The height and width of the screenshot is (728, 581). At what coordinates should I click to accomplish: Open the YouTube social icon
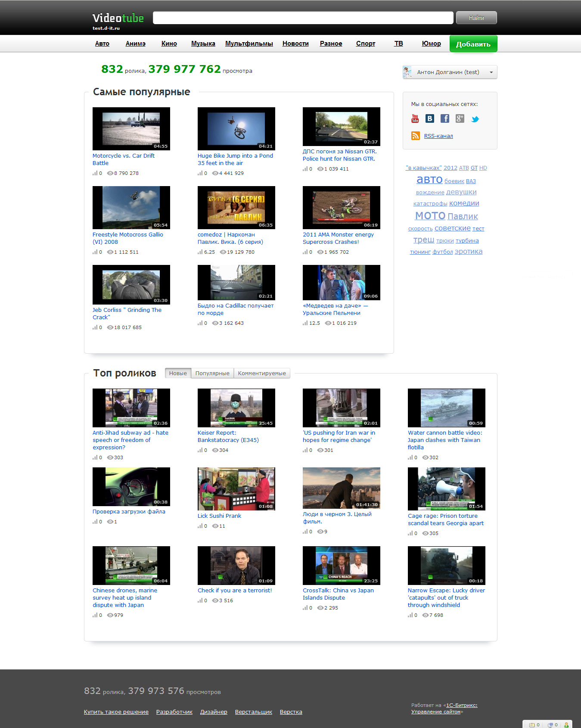tap(415, 118)
